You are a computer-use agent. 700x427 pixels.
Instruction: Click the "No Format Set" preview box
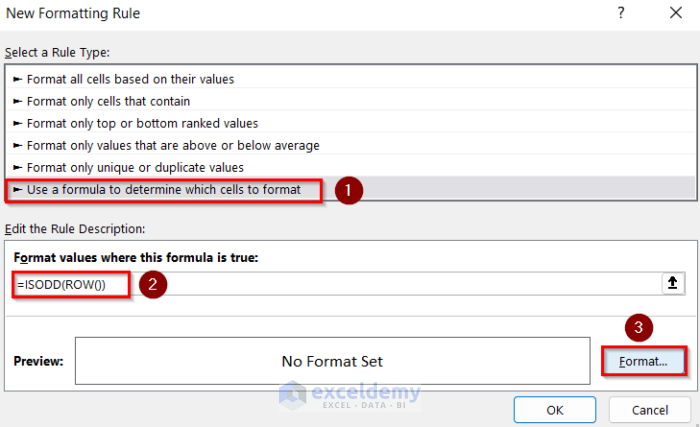click(x=332, y=361)
